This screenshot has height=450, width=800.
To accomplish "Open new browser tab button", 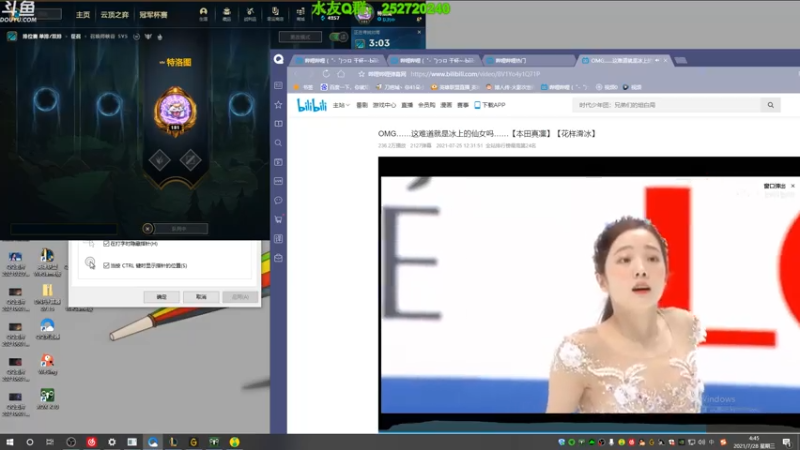I will [681, 60].
